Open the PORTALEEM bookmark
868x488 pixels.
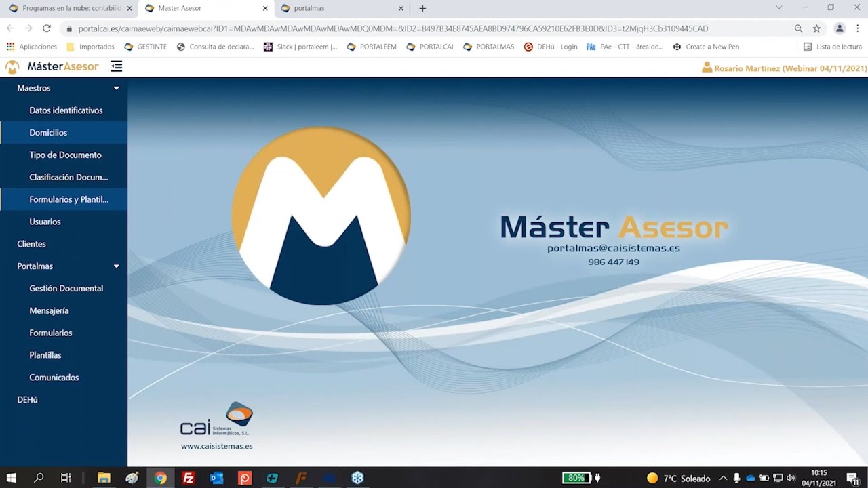[372, 47]
